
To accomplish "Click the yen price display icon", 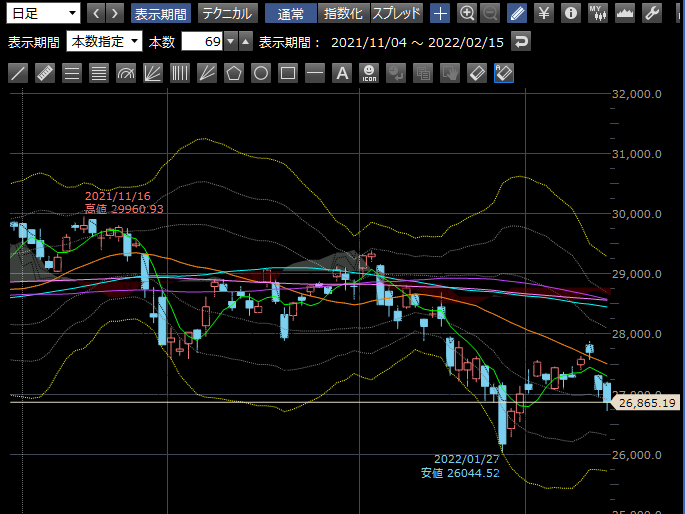I will click(x=543, y=14).
